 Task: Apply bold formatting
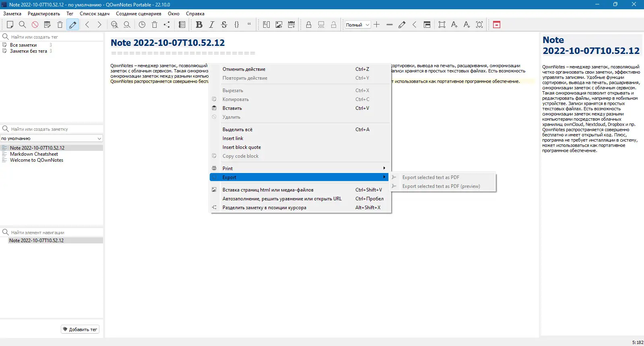199,25
